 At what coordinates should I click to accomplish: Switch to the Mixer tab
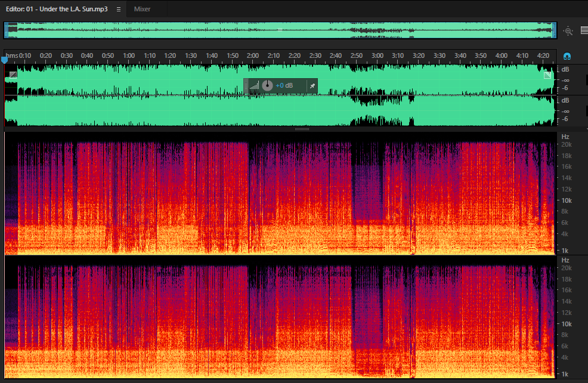[142, 9]
